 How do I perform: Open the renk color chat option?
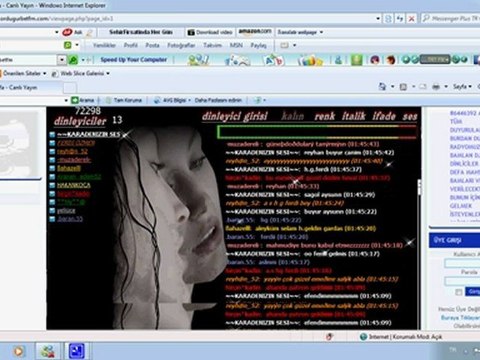click(325, 116)
